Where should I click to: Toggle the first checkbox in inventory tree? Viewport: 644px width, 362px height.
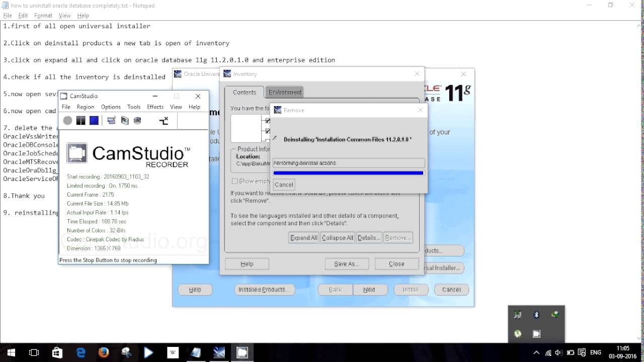[267, 121]
